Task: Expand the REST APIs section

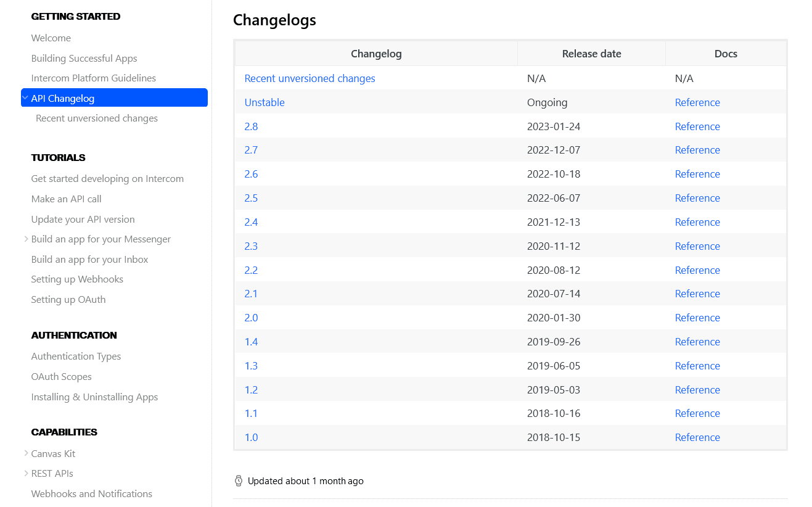Action: coord(26,474)
